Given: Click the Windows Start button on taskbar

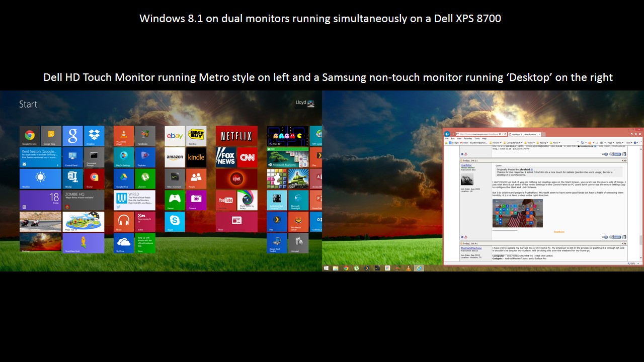Looking at the screenshot, I should (326, 268).
